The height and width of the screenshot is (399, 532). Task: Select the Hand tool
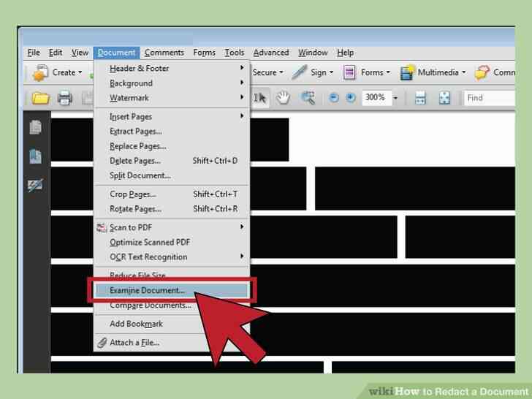[284, 98]
